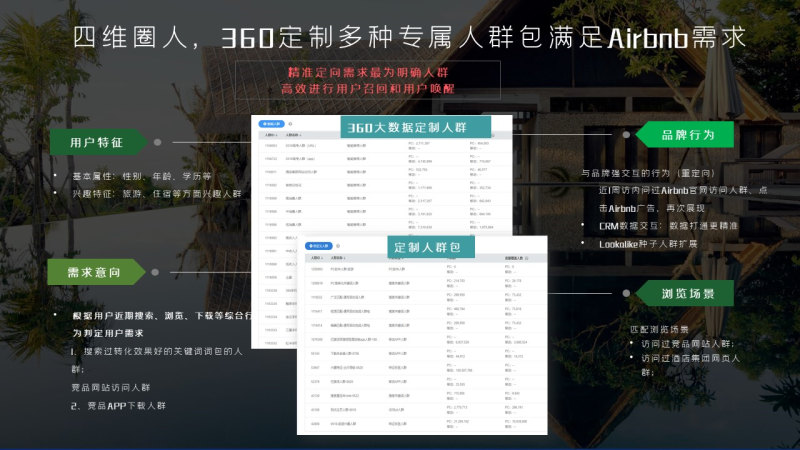Select the green 品牌行为 label

pyautogui.click(x=685, y=135)
